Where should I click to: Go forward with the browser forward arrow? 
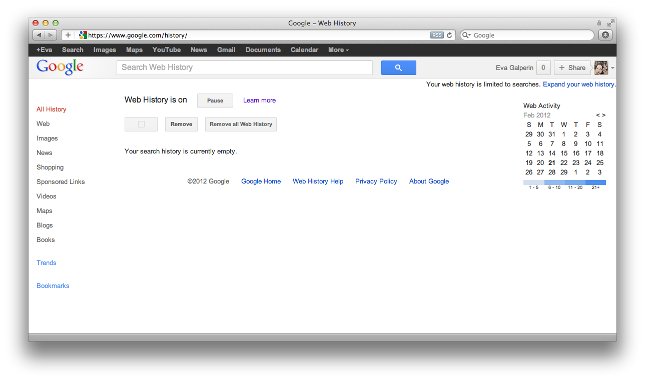click(x=50, y=35)
